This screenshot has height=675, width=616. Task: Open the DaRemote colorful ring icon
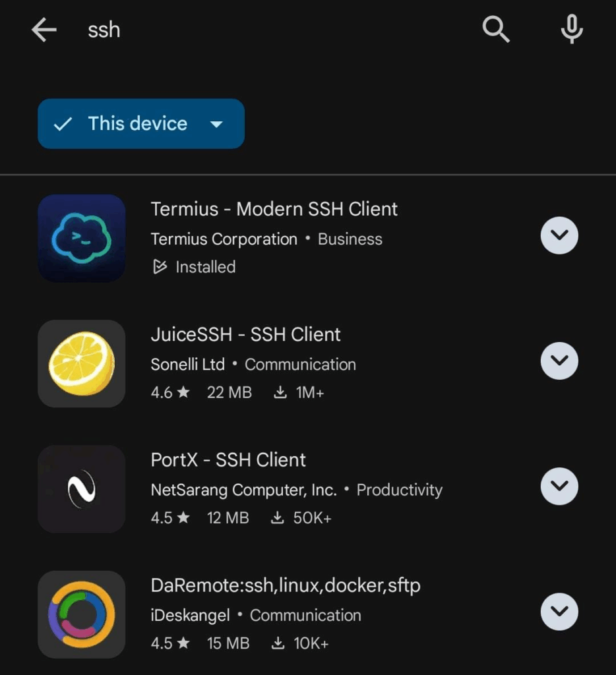click(x=81, y=614)
